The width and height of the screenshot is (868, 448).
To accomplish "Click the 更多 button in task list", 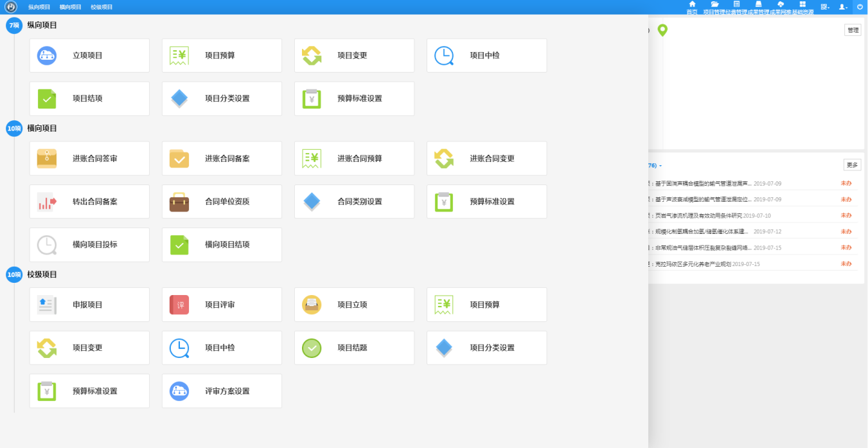I will click(852, 165).
